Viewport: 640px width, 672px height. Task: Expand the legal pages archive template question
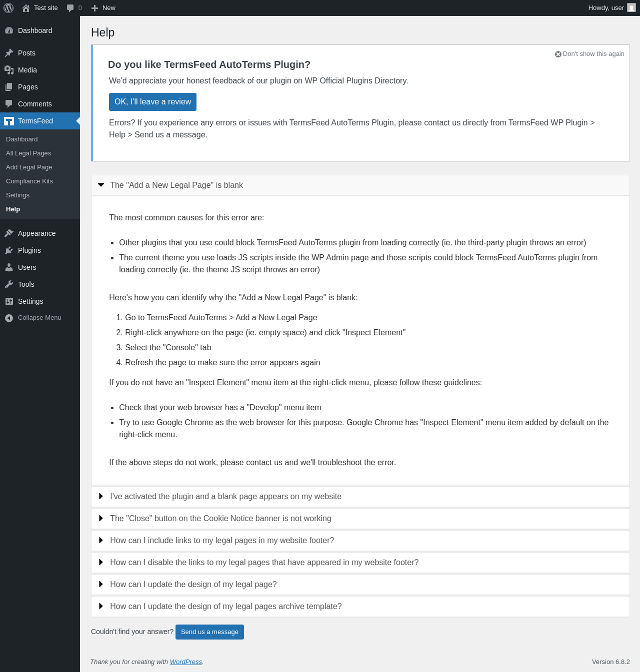(x=360, y=607)
